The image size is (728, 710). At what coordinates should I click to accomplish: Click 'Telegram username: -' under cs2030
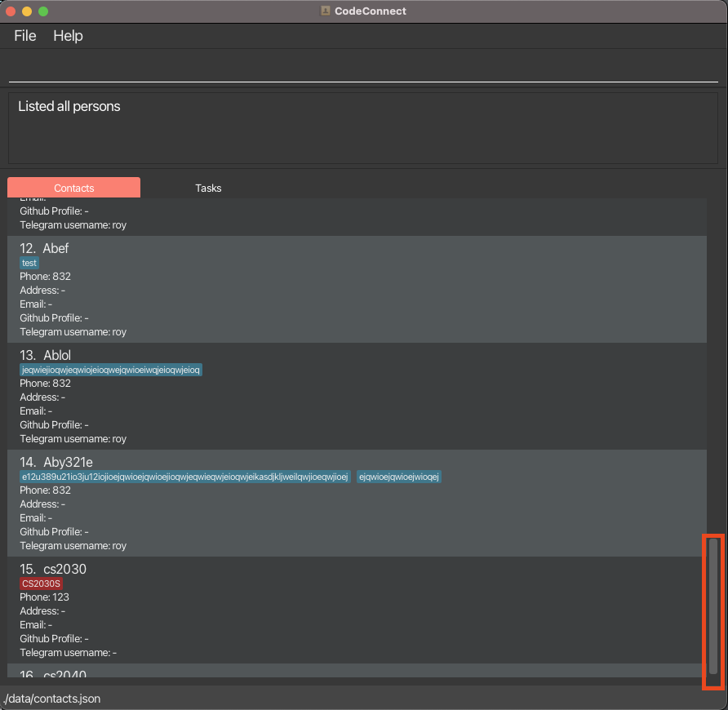tap(68, 652)
